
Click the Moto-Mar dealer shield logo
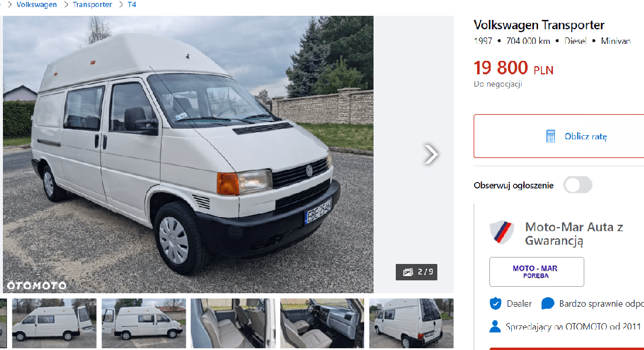pos(502,232)
